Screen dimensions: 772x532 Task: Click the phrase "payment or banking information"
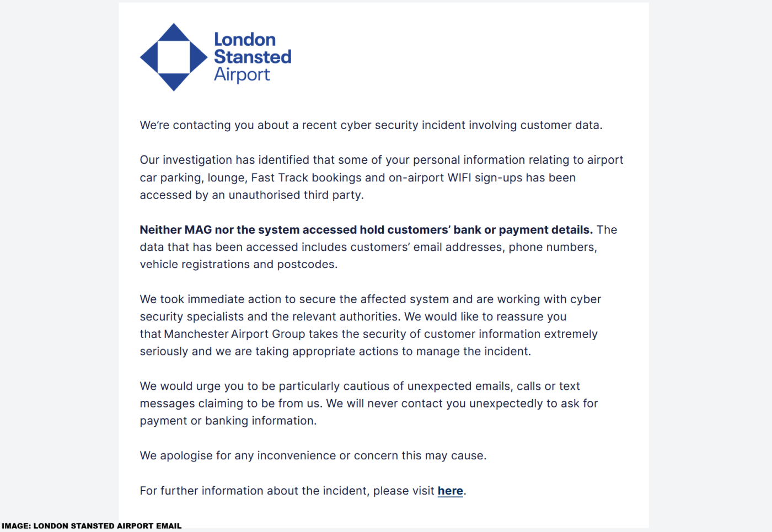227,421
